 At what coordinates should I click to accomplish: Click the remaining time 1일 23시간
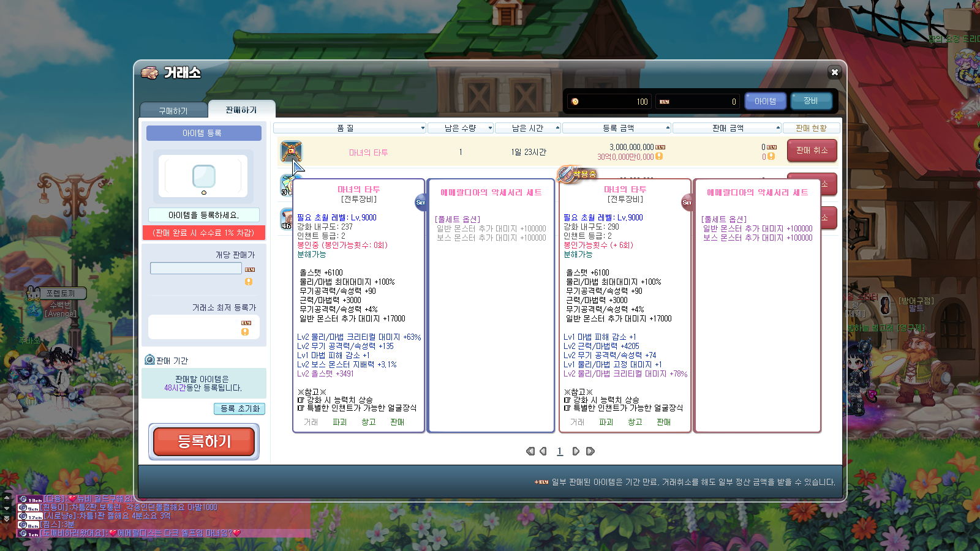tap(529, 152)
